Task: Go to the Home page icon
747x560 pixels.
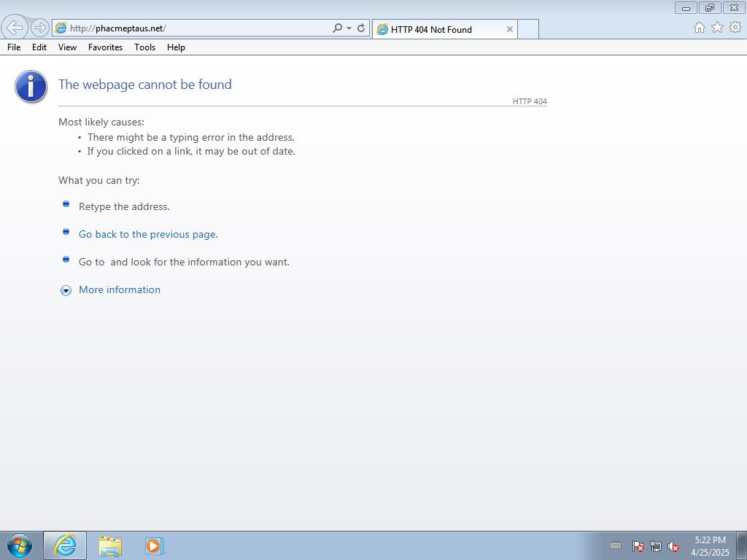Action: pos(700,28)
